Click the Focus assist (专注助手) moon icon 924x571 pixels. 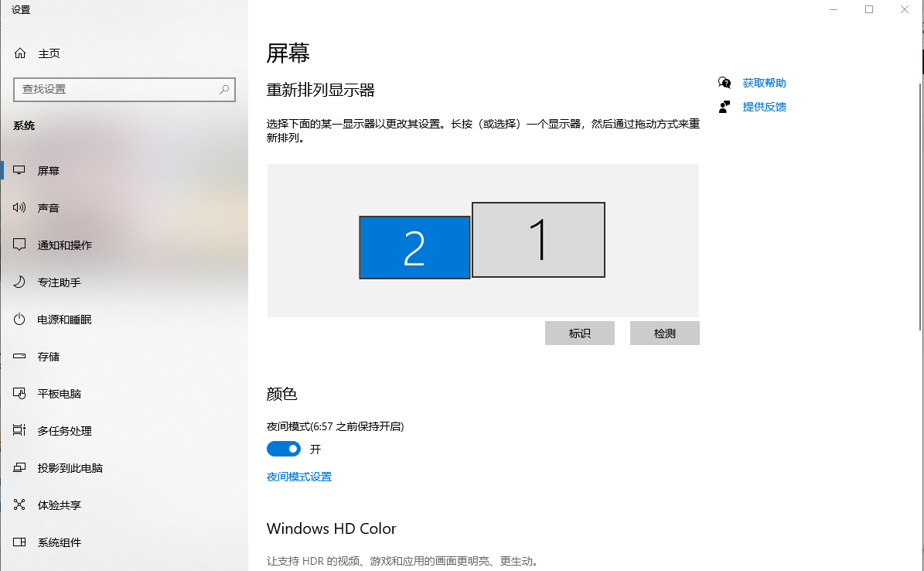tap(19, 282)
